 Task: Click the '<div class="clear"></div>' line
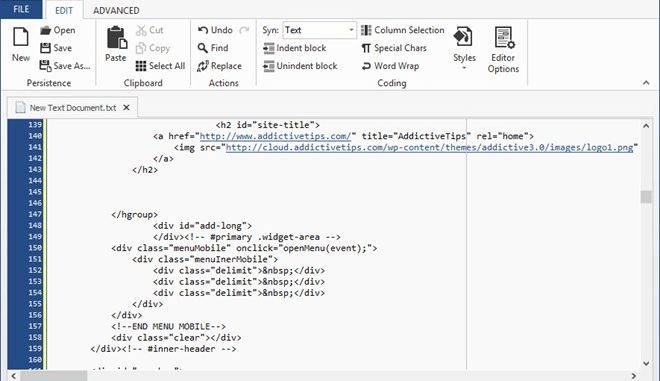point(176,338)
